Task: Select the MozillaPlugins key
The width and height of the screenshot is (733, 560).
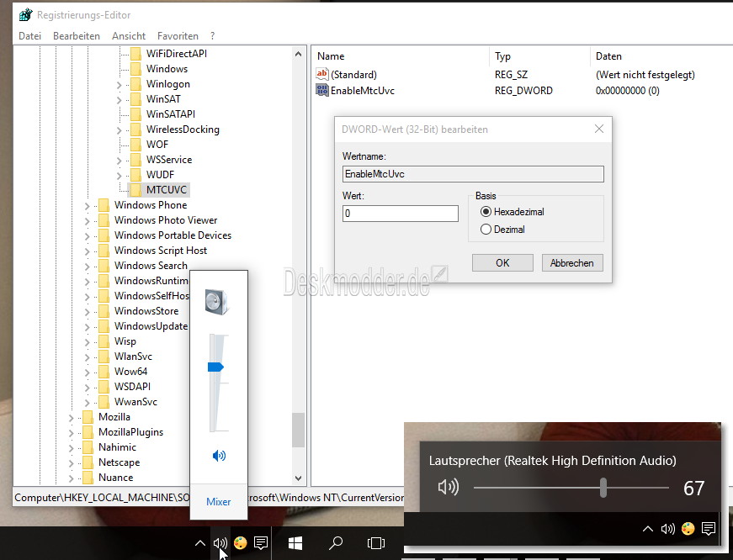Action: (131, 432)
